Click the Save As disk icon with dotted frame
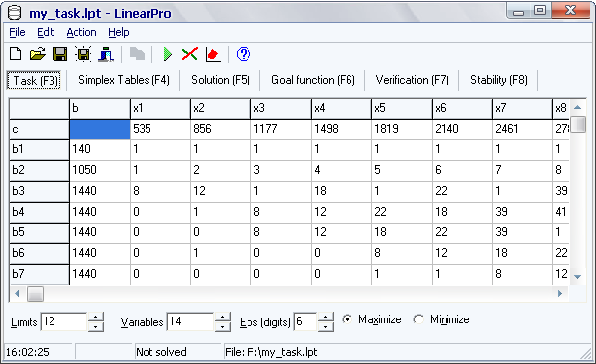This screenshot has width=596, height=364. pos(83,54)
